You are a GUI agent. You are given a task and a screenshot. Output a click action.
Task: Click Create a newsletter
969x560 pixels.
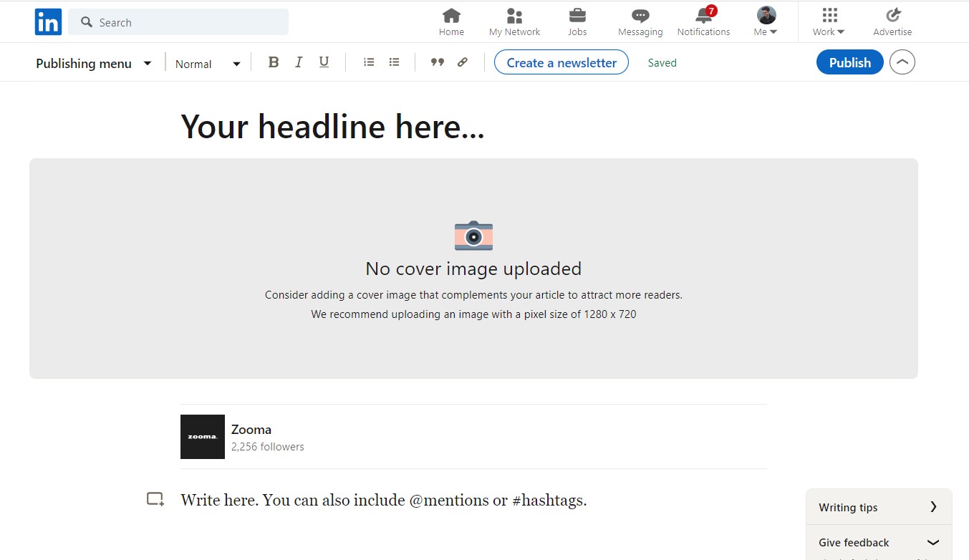tap(561, 62)
